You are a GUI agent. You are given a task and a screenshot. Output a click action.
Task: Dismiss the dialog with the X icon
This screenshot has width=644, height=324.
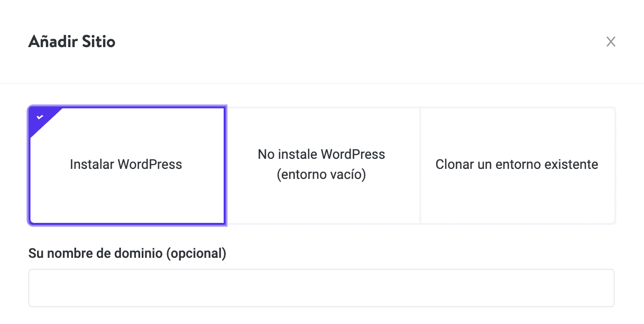pos(611,42)
